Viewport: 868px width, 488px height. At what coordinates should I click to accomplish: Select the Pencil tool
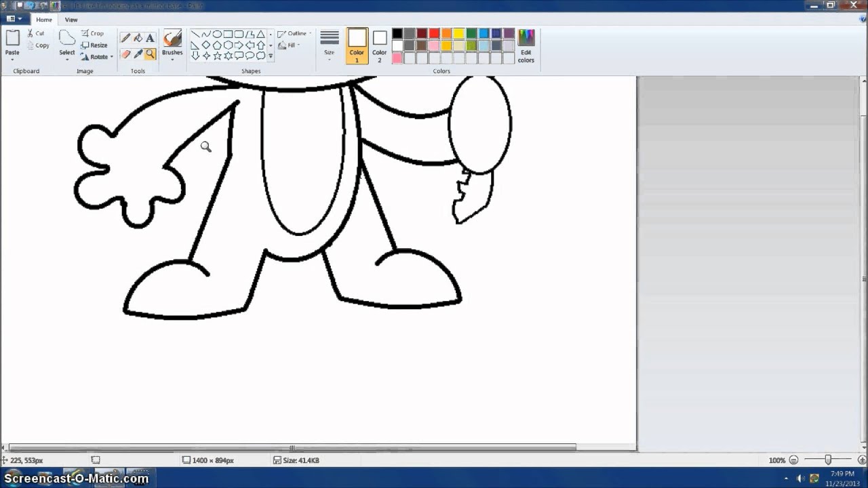click(x=125, y=38)
